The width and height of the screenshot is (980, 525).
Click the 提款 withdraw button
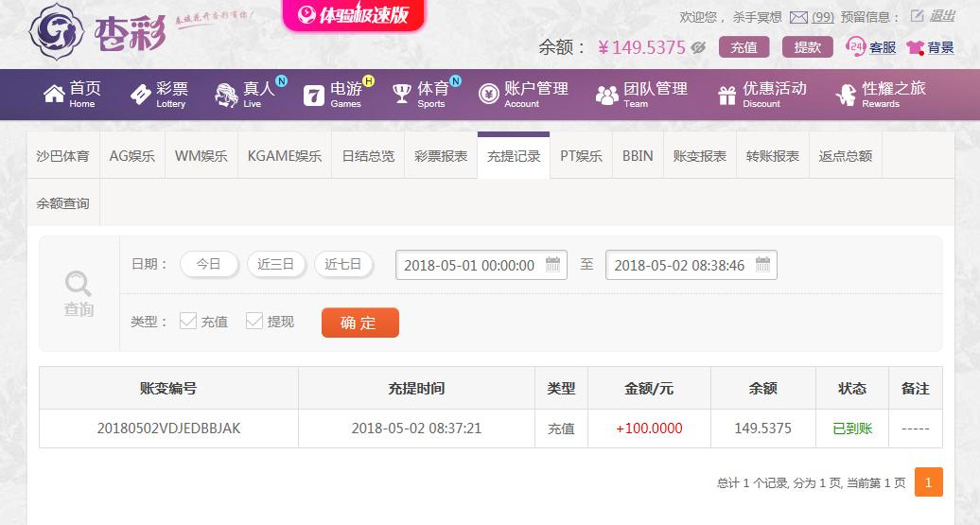[808, 47]
